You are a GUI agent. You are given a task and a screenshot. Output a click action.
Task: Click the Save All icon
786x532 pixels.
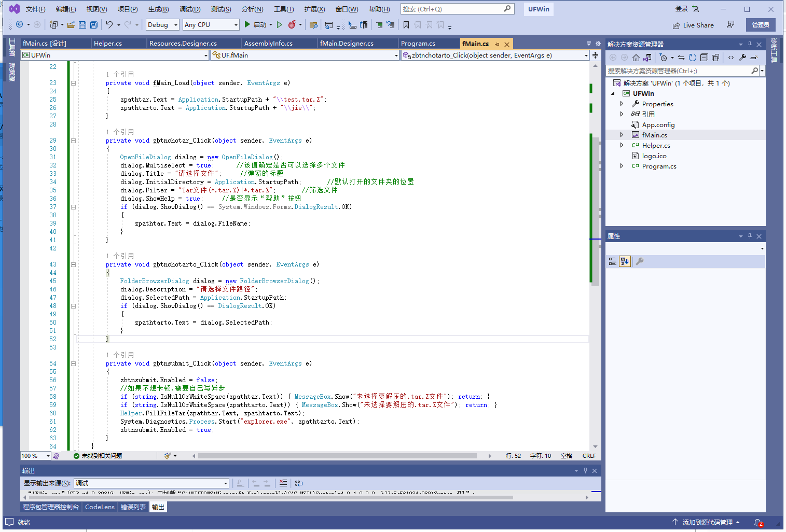(x=94, y=24)
